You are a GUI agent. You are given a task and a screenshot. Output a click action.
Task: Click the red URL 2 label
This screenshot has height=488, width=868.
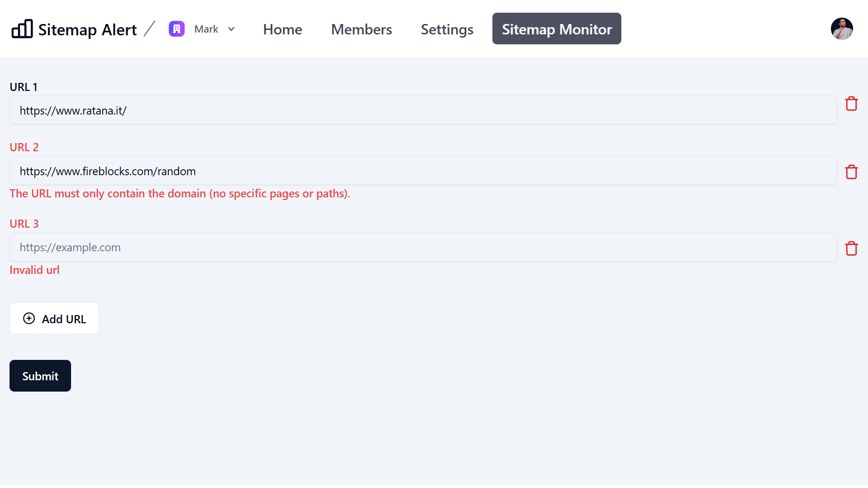click(x=24, y=147)
